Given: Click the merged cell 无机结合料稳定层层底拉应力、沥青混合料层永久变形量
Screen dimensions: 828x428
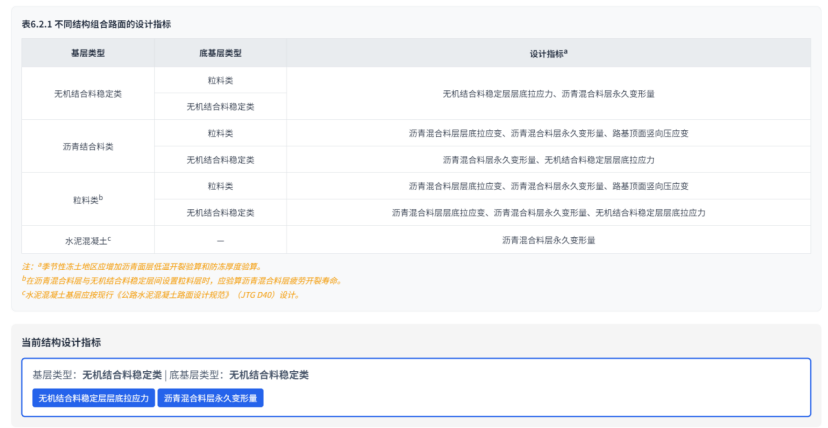Looking at the screenshot, I should (x=549, y=94).
